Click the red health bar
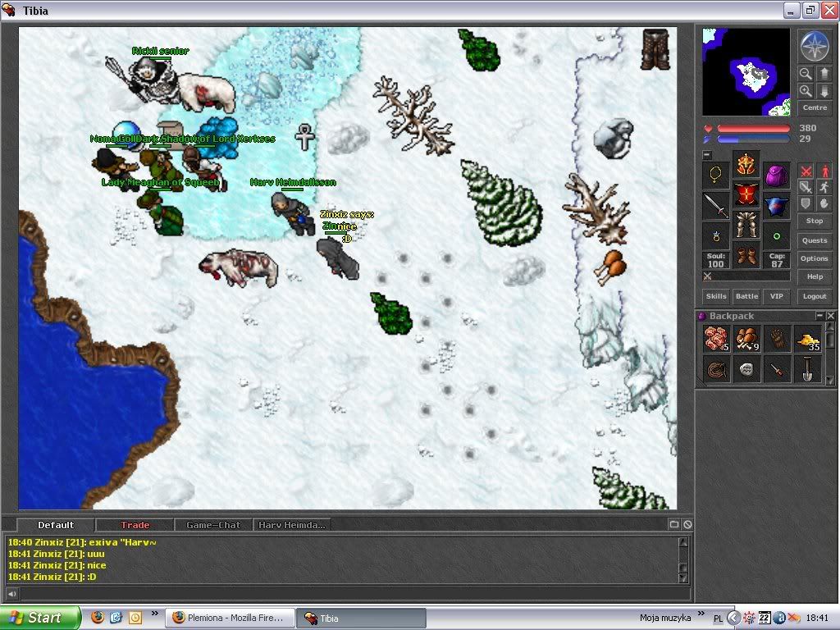840x630 pixels. point(754,129)
